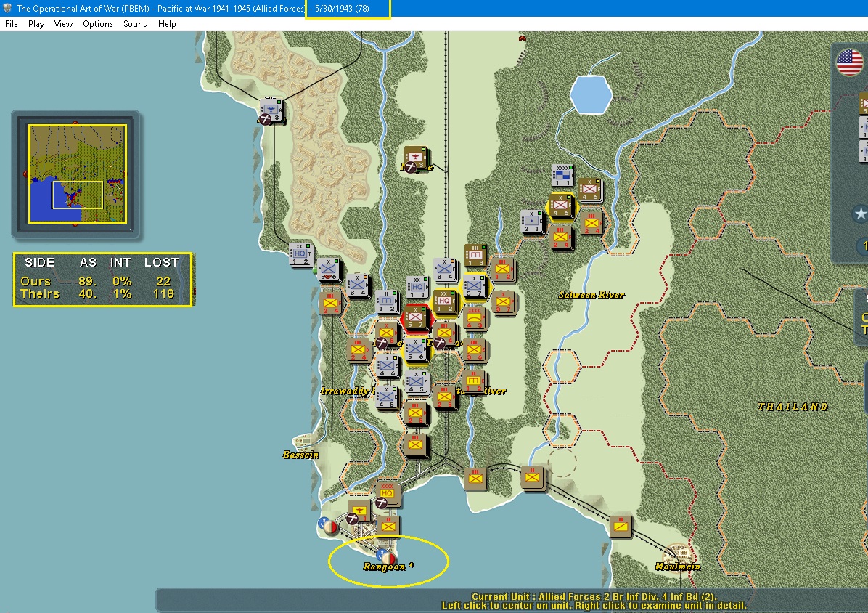Screen dimensions: 868x613
Task: Select the Japanese II unit near Moulmein
Action: [x=621, y=526]
